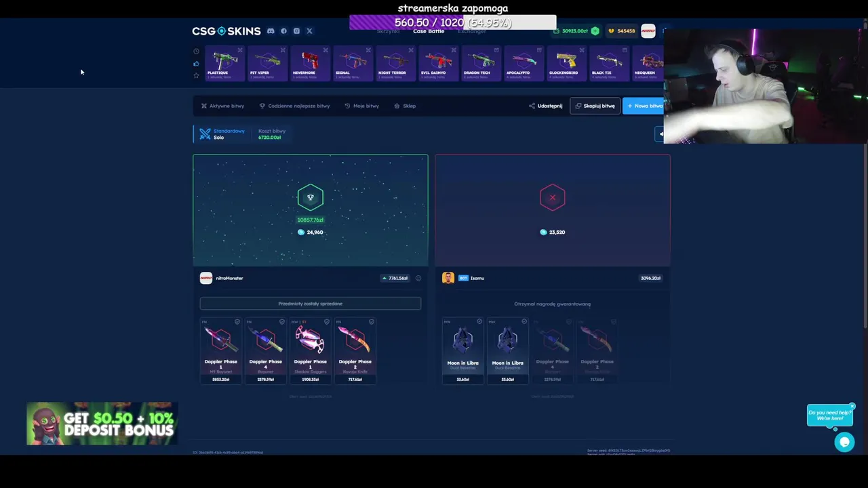The height and width of the screenshot is (488, 868).
Task: Open the Night Terror live drop card
Action: (x=395, y=64)
